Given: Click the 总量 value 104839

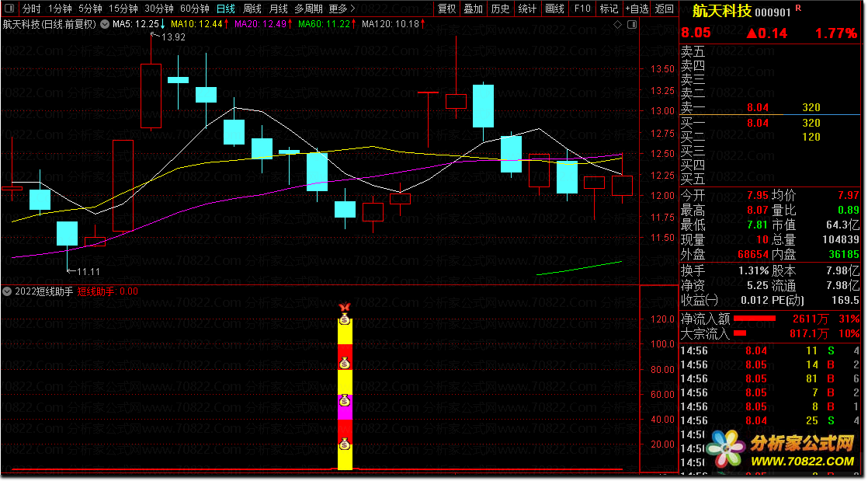Looking at the screenshot, I should (x=841, y=239).
